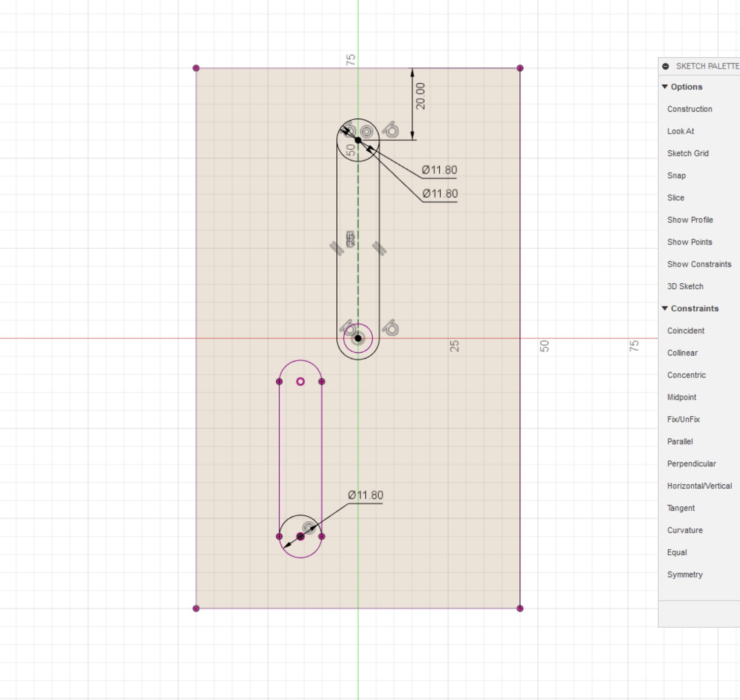Apply the Tangent constraint from the palette

tap(681, 508)
